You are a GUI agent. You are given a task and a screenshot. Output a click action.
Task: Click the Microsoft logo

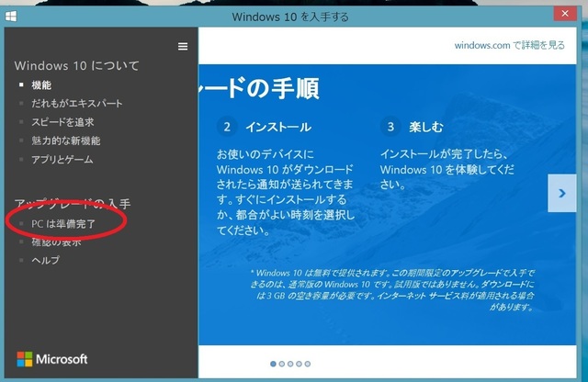click(52, 359)
